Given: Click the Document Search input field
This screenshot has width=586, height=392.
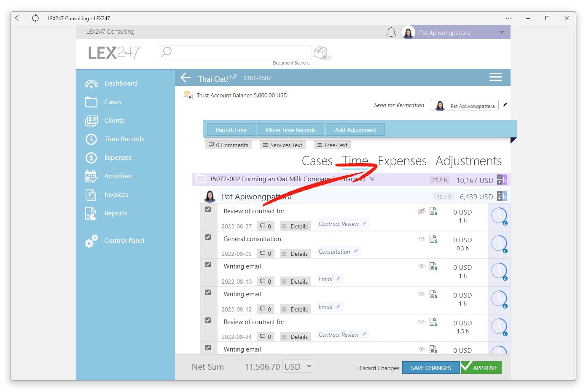Looking at the screenshot, I should 234,52.
